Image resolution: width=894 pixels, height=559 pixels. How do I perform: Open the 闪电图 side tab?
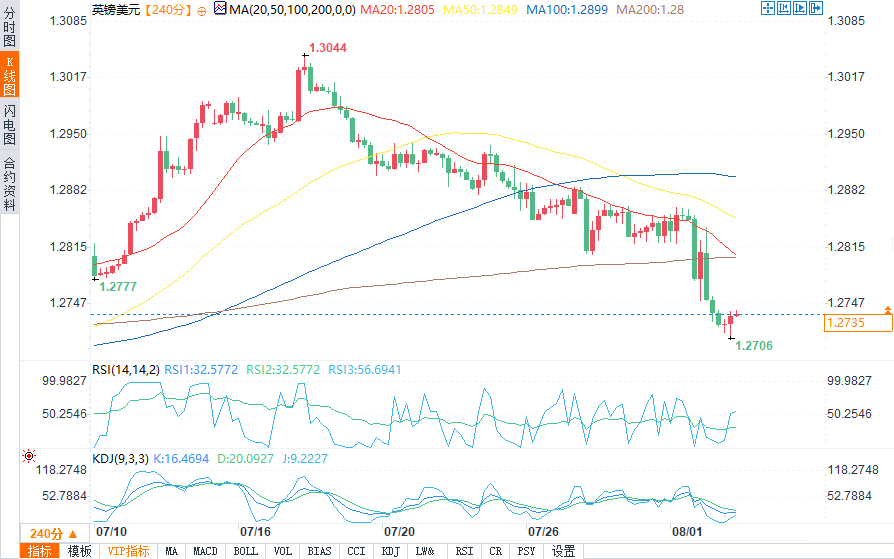point(9,124)
